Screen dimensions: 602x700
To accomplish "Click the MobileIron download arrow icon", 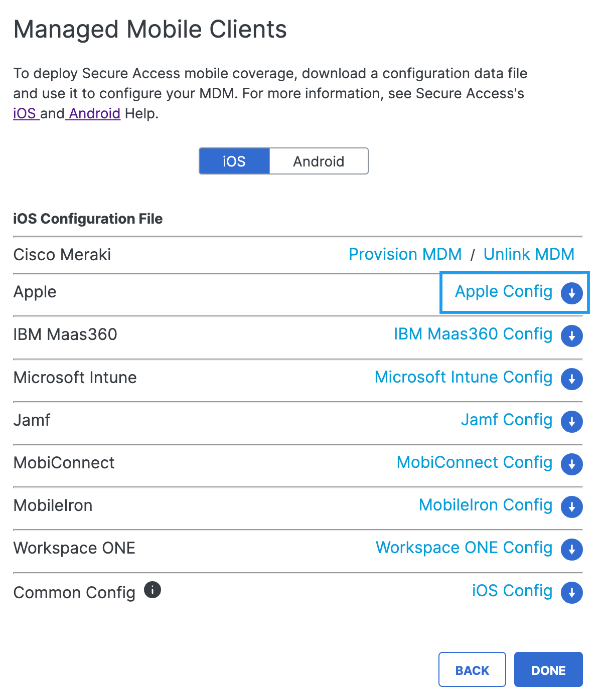I will pyautogui.click(x=572, y=506).
